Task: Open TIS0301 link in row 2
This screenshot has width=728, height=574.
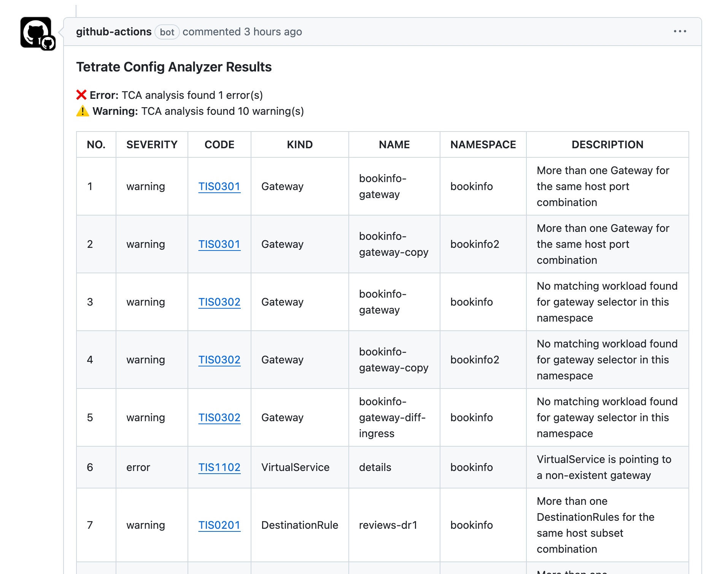Action: pos(219,244)
